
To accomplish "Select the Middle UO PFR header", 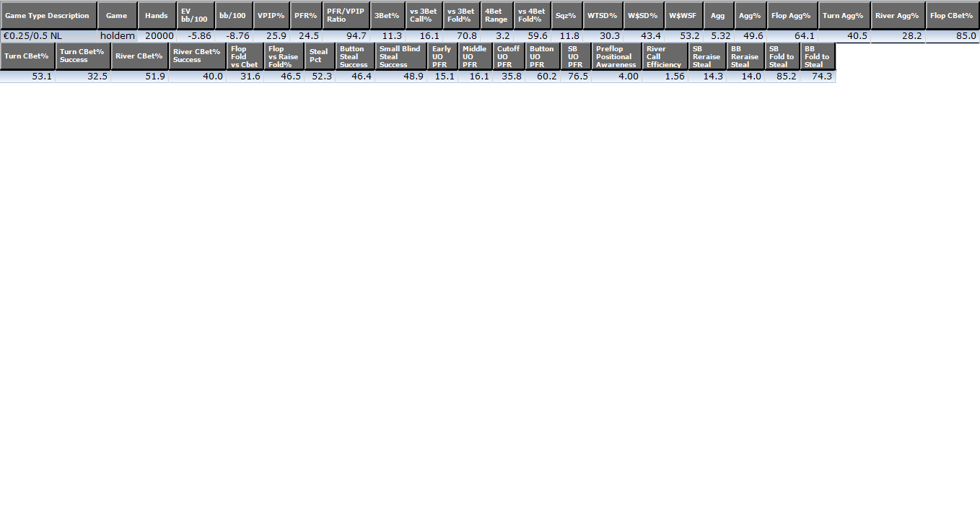I will pyautogui.click(x=475, y=56).
